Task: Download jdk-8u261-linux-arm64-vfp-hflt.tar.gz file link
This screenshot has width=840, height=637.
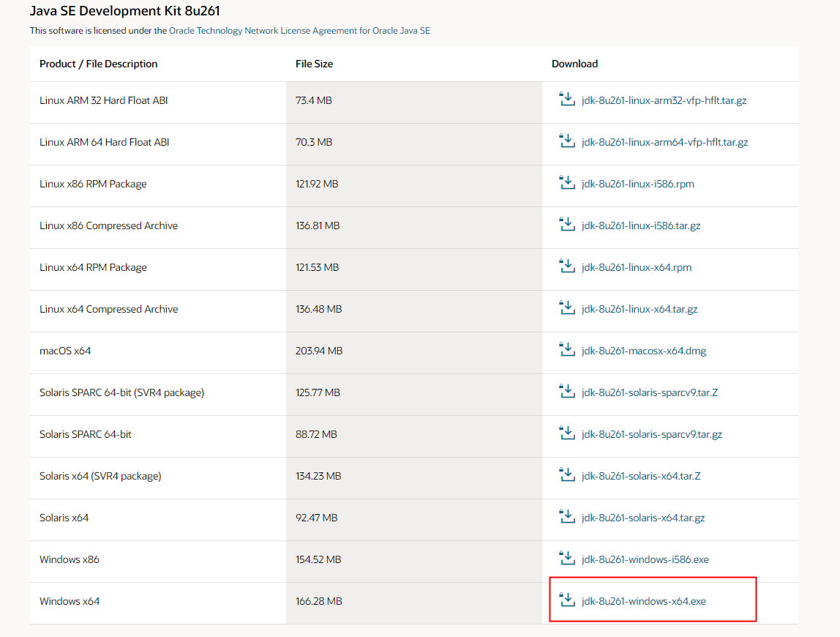Action: 665,142
